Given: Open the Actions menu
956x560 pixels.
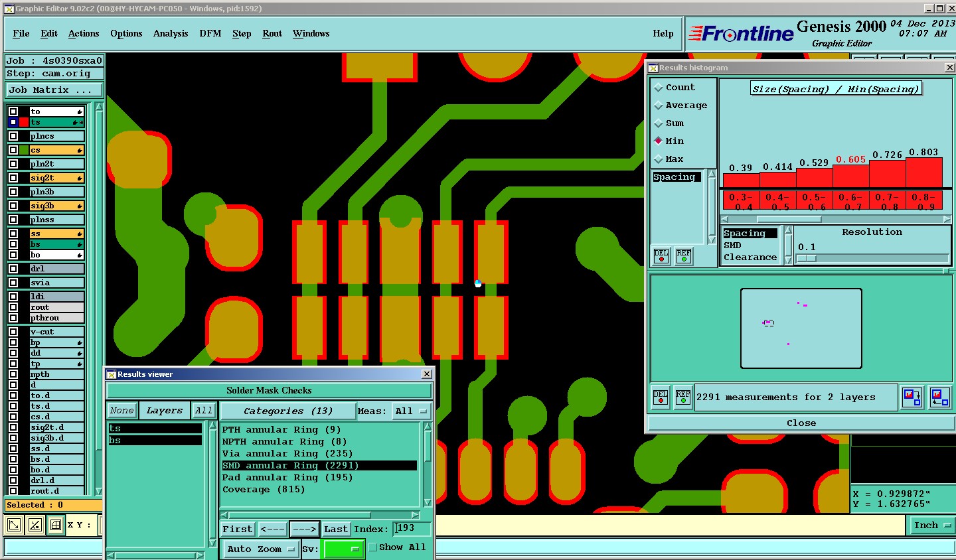Looking at the screenshot, I should click(x=84, y=34).
